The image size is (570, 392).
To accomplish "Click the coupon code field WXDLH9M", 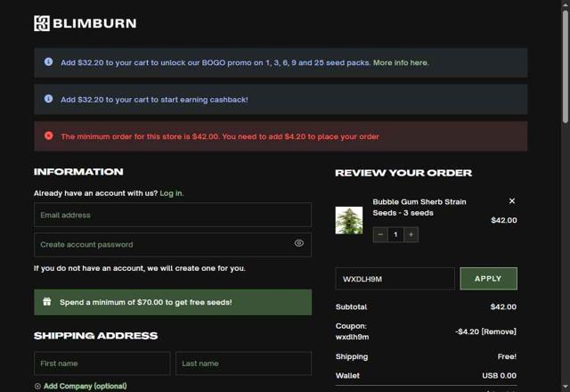I will [395, 279].
